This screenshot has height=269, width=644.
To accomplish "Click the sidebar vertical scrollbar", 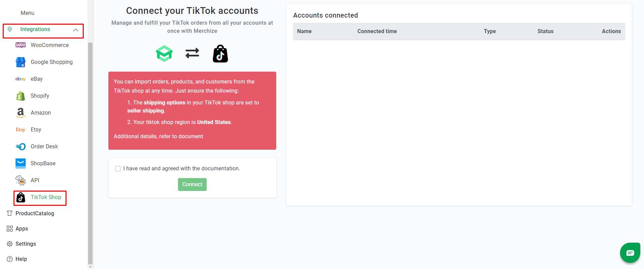I will point(90,153).
